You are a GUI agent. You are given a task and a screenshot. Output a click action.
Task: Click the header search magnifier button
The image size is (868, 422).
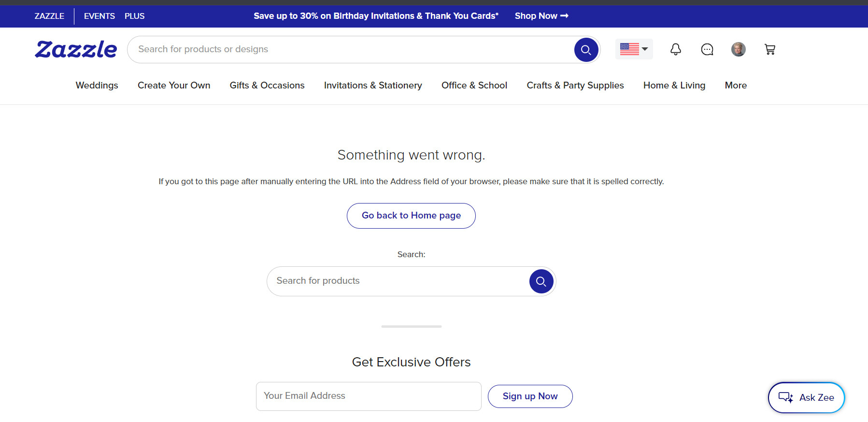(586, 50)
